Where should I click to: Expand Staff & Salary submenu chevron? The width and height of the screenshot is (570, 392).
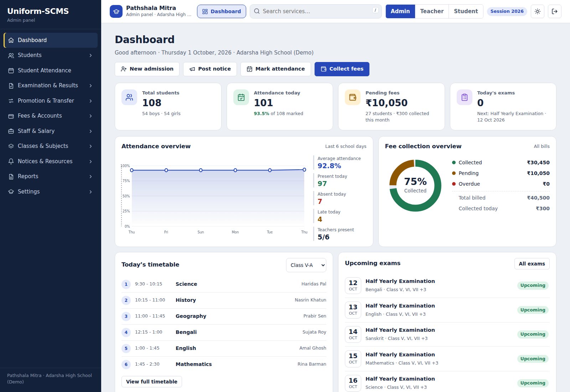point(90,131)
